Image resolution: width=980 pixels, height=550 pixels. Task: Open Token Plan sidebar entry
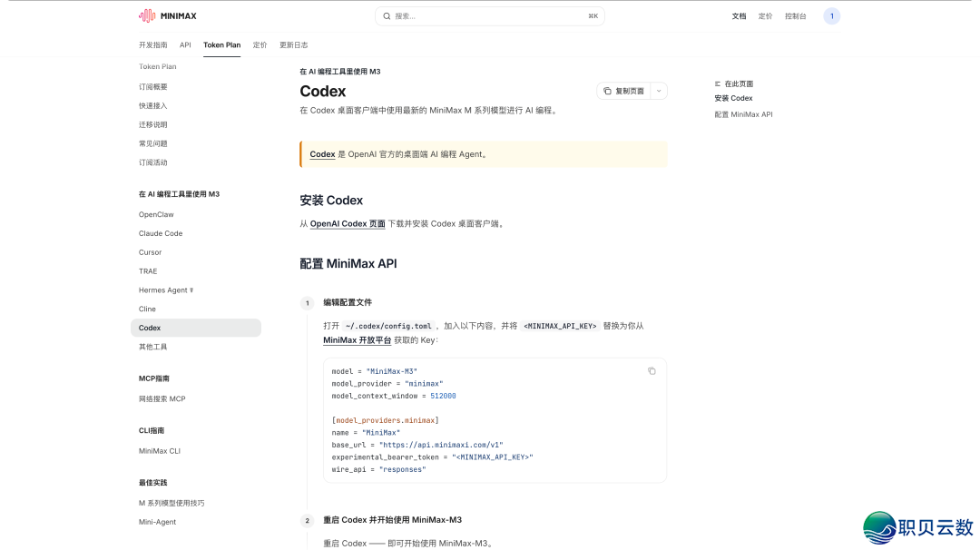[158, 66]
